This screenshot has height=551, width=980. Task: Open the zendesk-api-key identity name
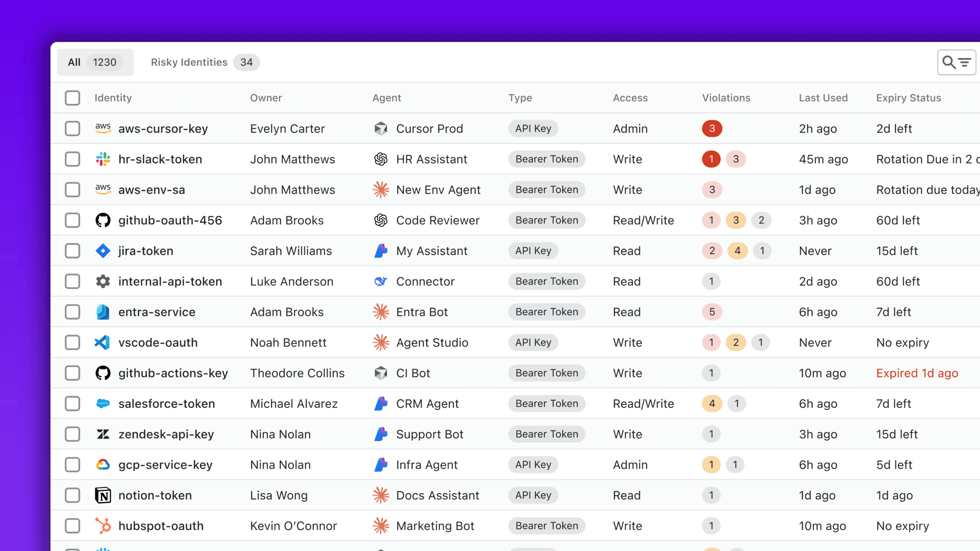pos(166,434)
